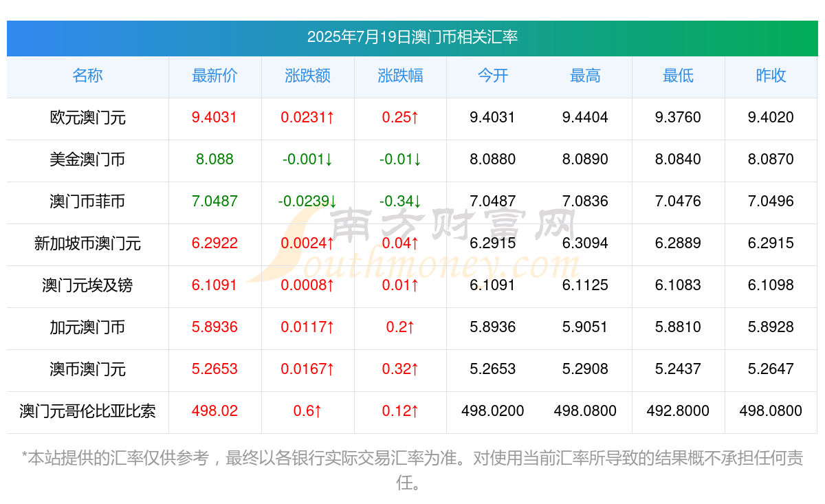The height and width of the screenshot is (504, 825).
Task: Select change percent 0.12↑
Action: (401, 411)
